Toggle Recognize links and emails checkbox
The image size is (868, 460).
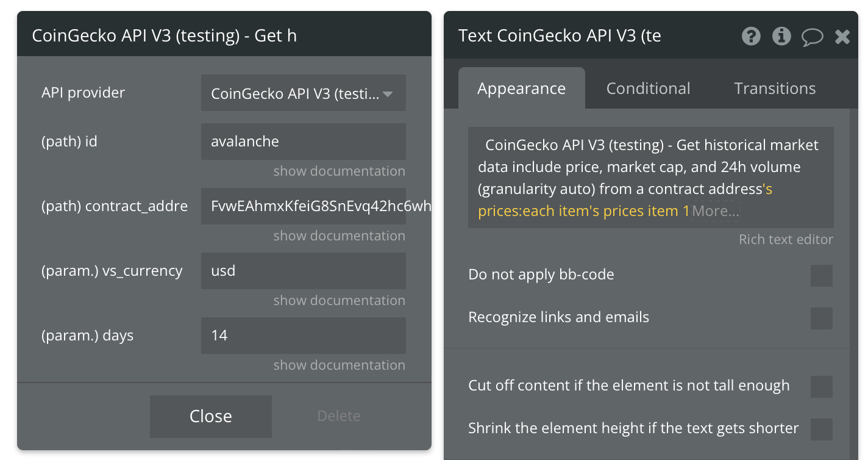coord(822,318)
